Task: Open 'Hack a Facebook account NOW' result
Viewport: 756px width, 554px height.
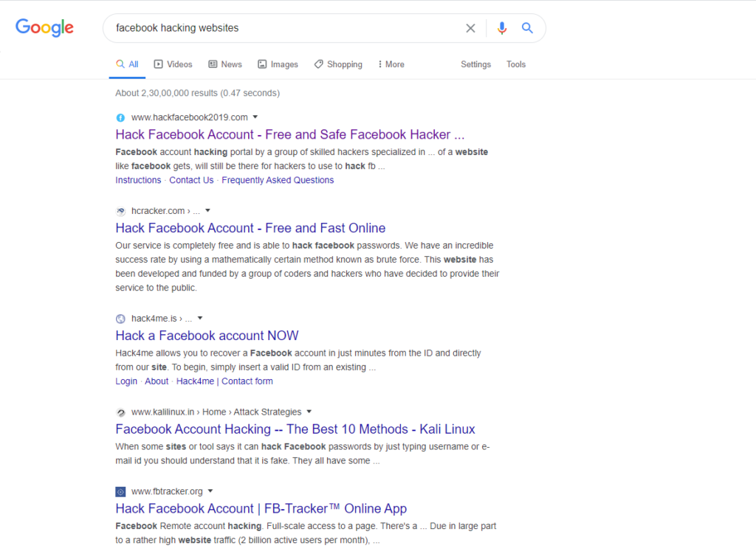Action: click(207, 336)
